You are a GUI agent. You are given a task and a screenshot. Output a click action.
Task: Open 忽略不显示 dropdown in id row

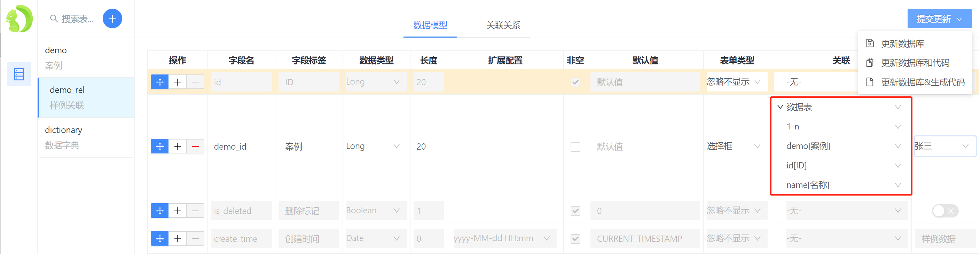click(x=736, y=82)
